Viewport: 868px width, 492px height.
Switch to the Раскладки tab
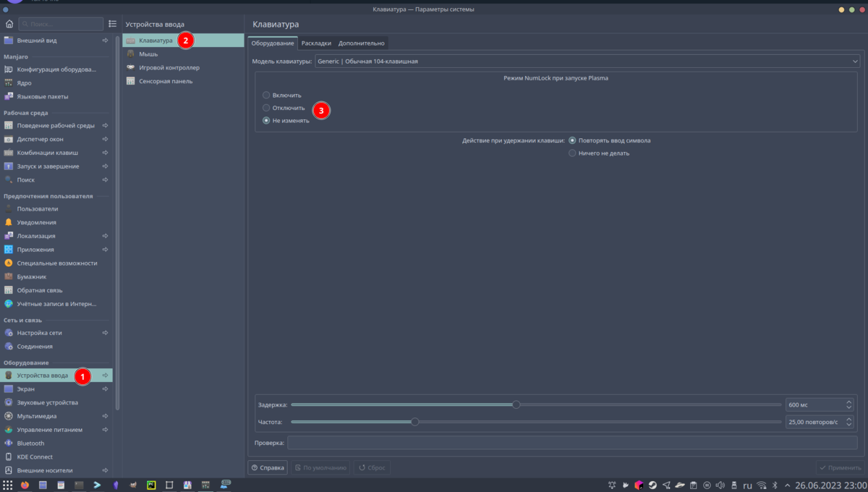(316, 43)
